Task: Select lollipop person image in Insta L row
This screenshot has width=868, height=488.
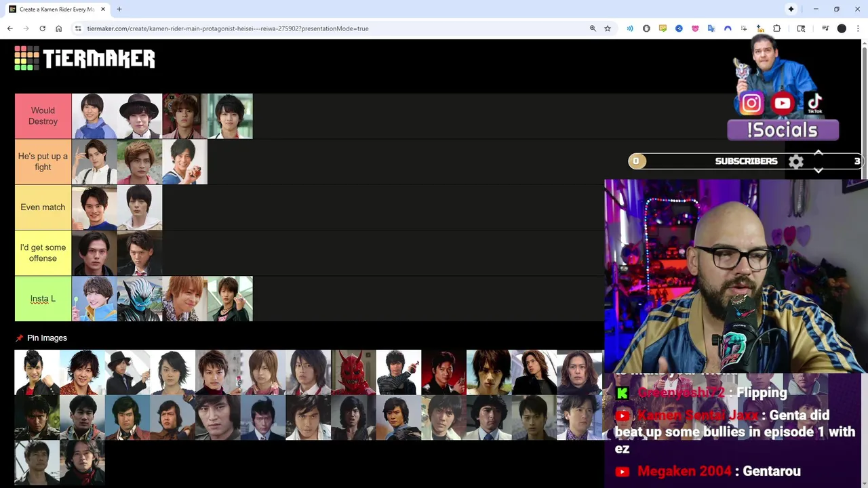Action: pyautogui.click(x=94, y=298)
